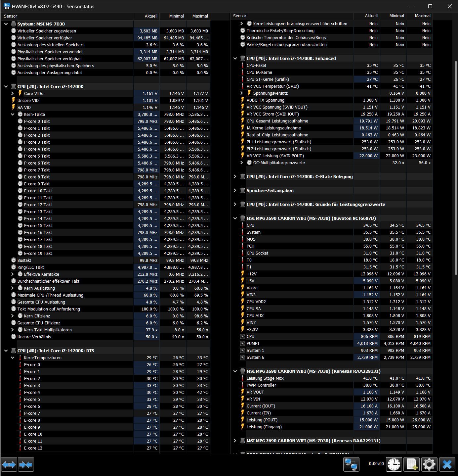Click the lightning icon beside VR VOUT
The width and height of the screenshot is (458, 476).
point(243,392)
